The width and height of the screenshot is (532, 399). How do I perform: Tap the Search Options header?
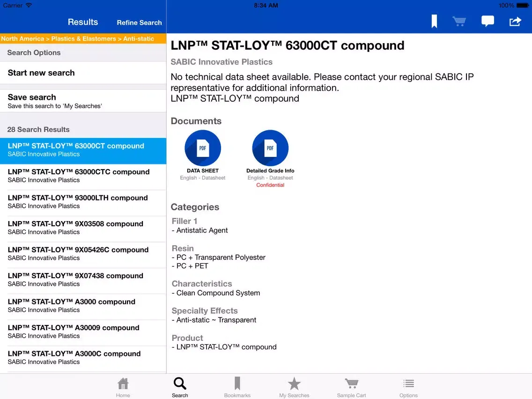pos(34,52)
